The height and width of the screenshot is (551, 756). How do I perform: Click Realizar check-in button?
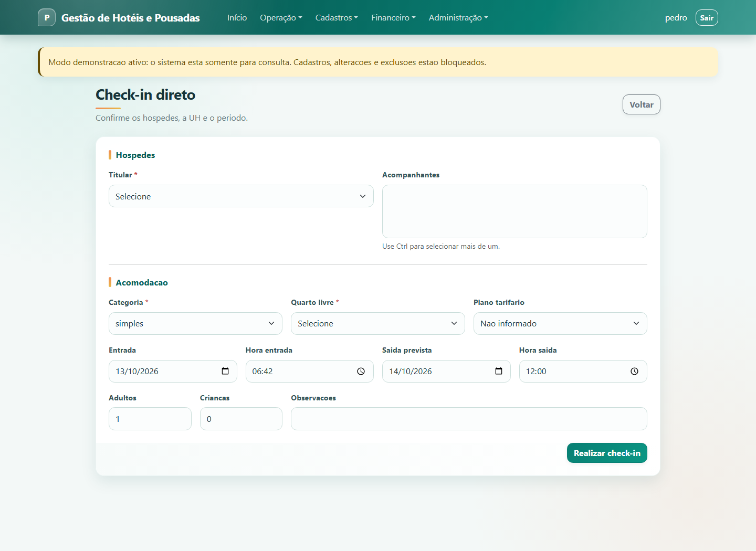[607, 453]
